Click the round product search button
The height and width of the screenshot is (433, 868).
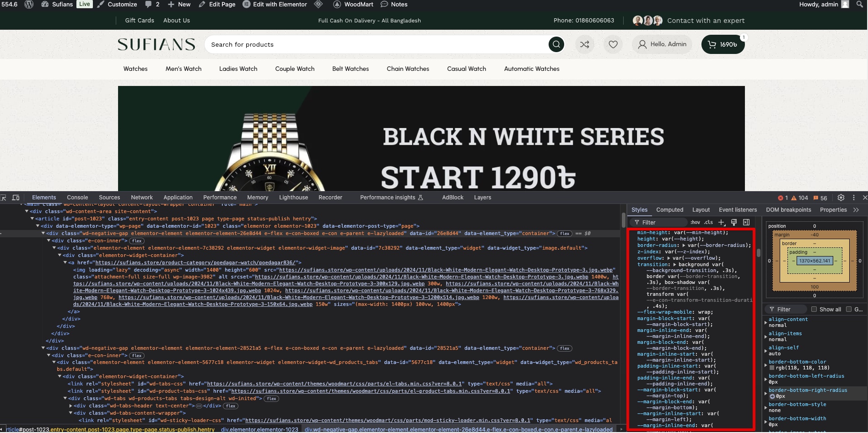556,44
